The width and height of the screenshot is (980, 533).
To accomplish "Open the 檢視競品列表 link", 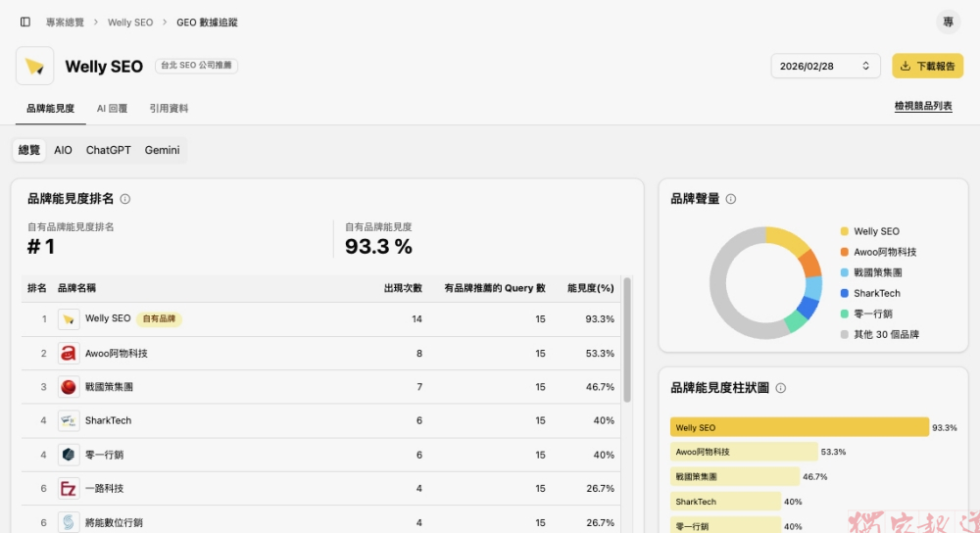I will [x=922, y=106].
